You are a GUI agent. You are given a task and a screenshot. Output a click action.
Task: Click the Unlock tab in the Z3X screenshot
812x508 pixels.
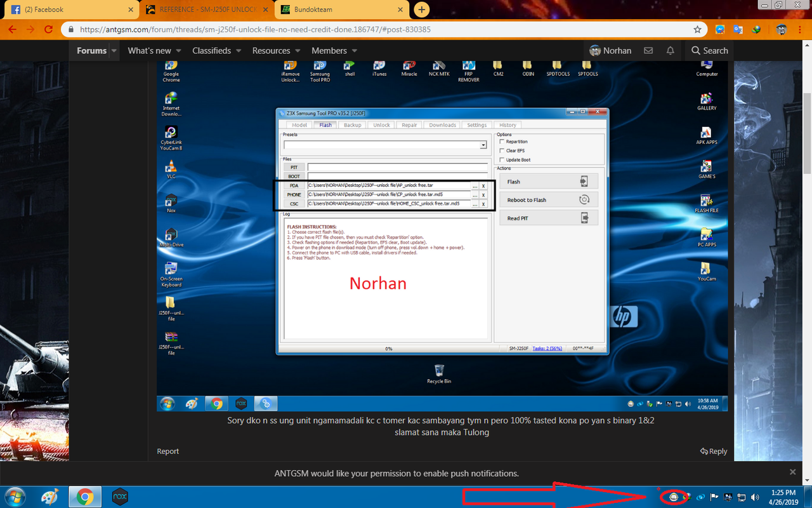[382, 125]
